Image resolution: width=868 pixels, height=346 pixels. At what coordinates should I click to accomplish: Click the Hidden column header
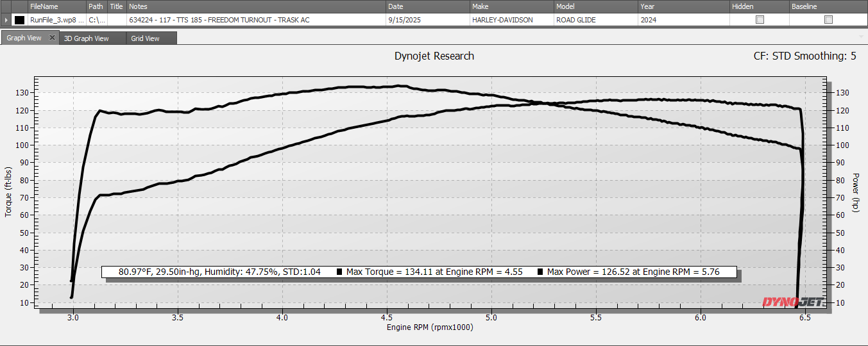coord(760,6)
